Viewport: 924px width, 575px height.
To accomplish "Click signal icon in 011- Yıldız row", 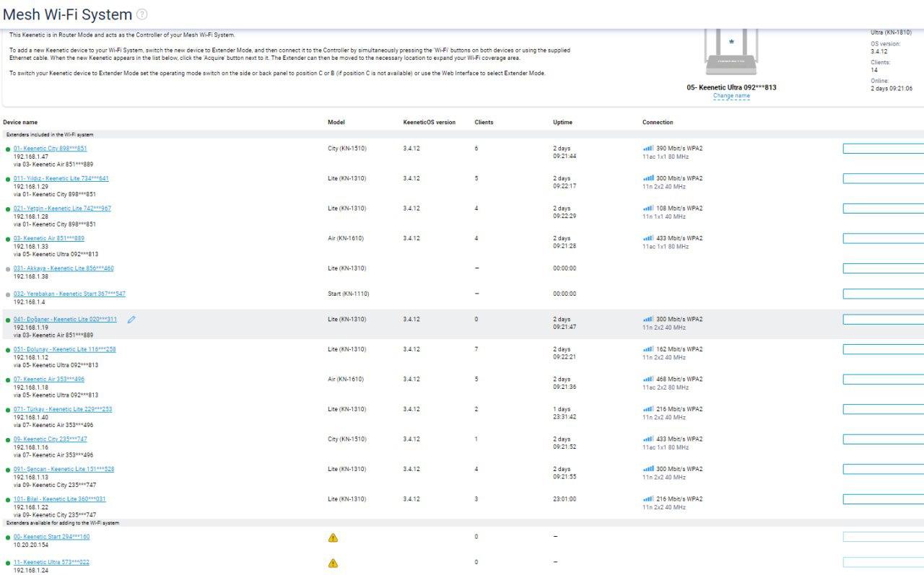I will [648, 178].
